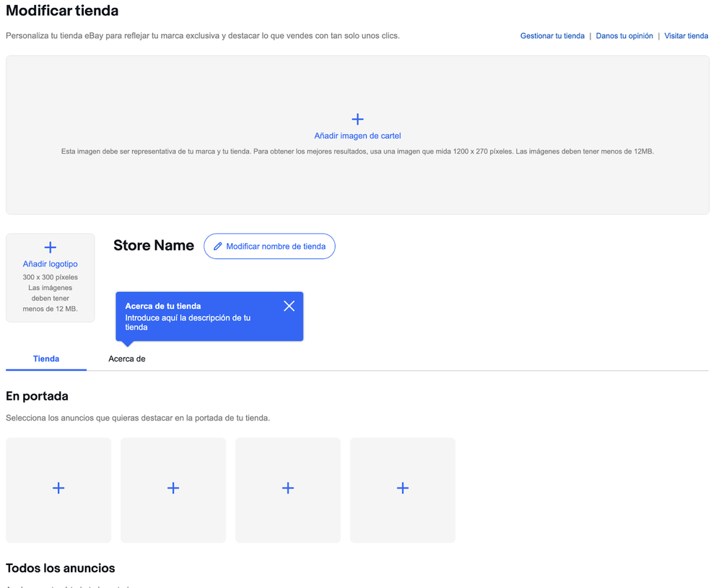
Task: Add a listing to the third featured slot
Action: coord(288,490)
